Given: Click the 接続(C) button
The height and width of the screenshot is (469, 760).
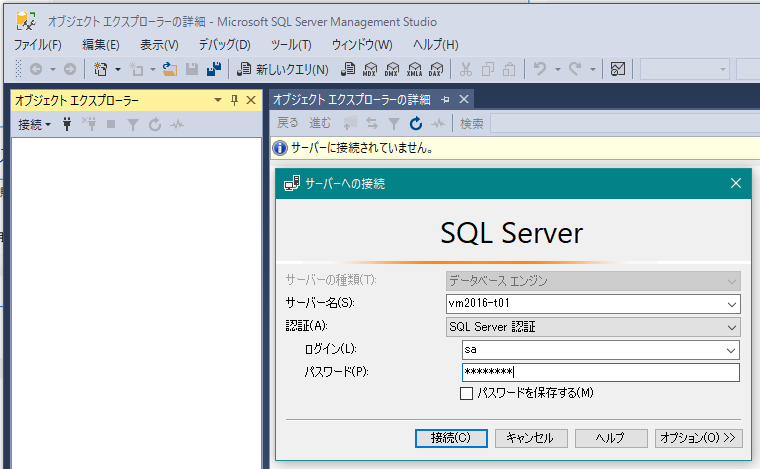Looking at the screenshot, I should click(x=451, y=438).
